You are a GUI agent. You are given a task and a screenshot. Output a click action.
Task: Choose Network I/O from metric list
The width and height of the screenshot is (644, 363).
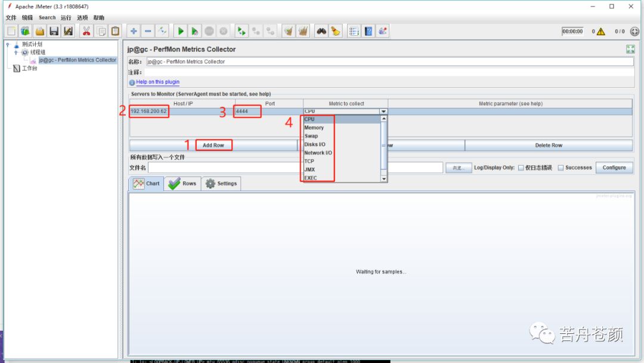(342, 153)
